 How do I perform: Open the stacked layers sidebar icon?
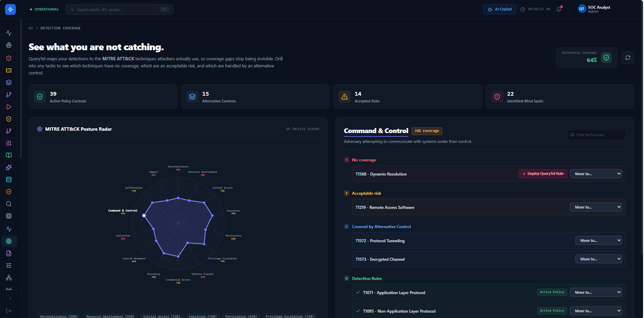tap(9, 83)
